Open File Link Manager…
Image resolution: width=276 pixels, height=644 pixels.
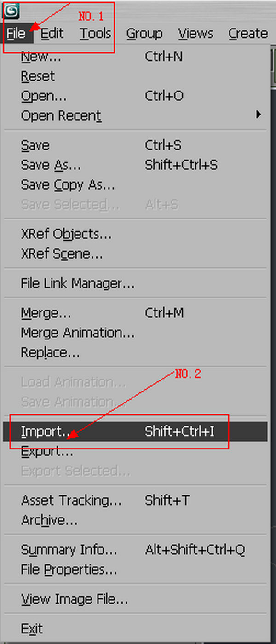tap(135, 283)
